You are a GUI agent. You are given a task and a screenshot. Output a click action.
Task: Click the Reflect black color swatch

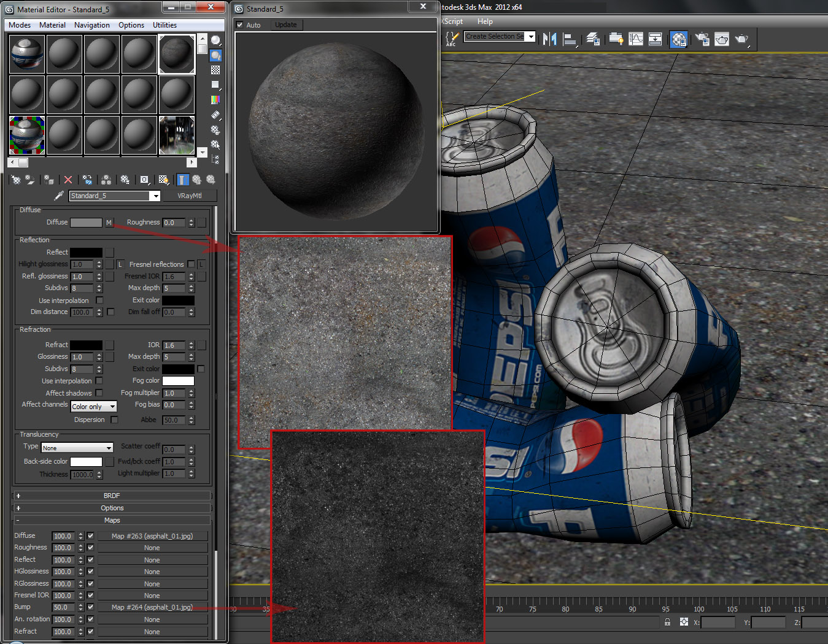pyautogui.click(x=86, y=253)
